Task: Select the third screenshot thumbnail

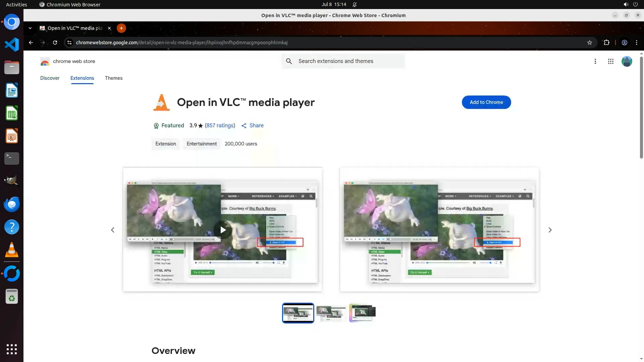Action: (x=362, y=313)
